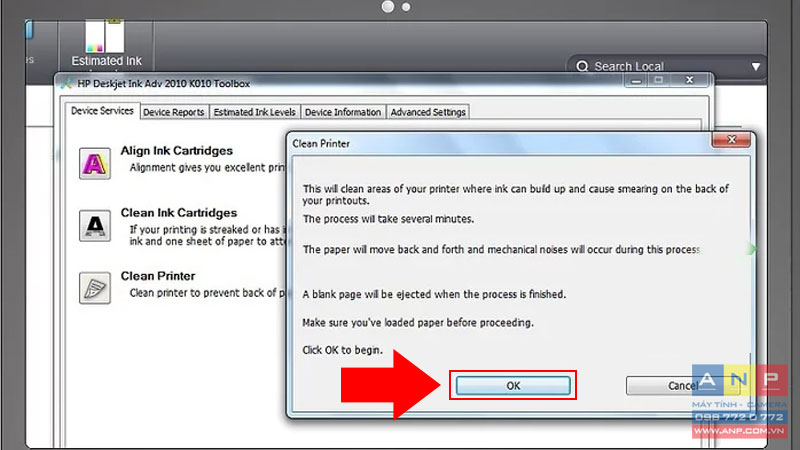Click the Clean Ink Cartridges icon
Viewport: 800px width, 450px height.
click(95, 226)
